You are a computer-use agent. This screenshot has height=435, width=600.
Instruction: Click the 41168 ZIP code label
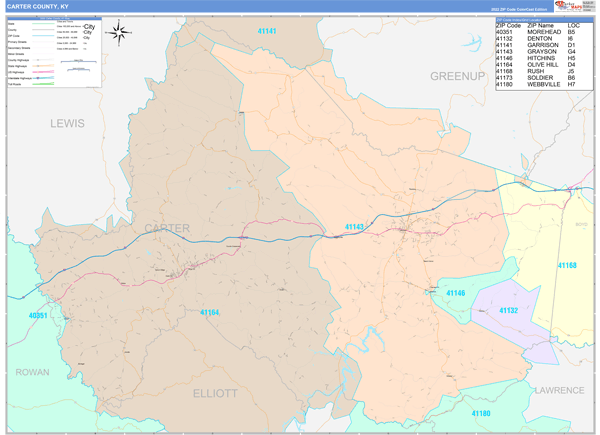click(x=566, y=265)
